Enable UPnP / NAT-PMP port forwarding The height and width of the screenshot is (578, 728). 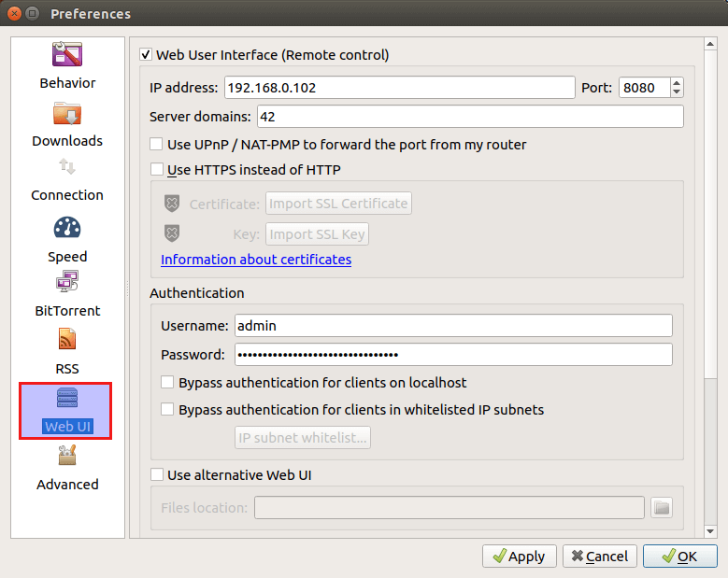[x=157, y=145]
